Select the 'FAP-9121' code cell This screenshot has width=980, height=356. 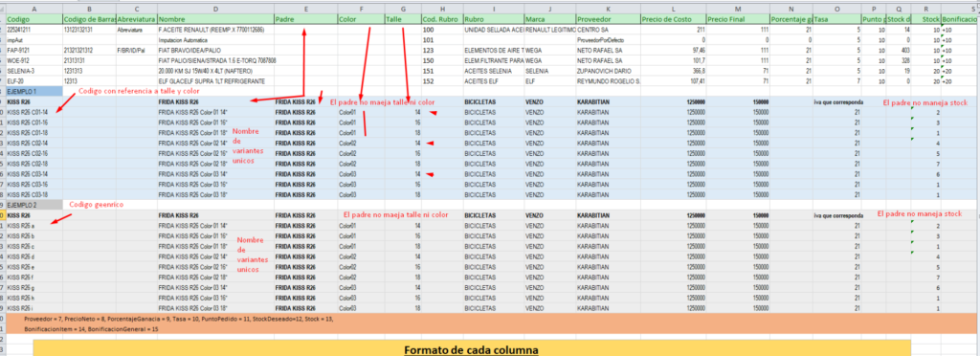point(33,50)
